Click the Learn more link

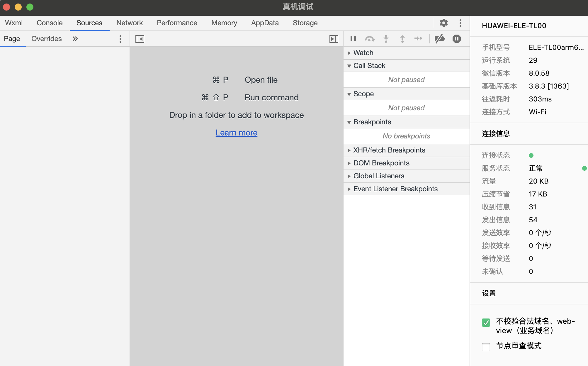(236, 133)
